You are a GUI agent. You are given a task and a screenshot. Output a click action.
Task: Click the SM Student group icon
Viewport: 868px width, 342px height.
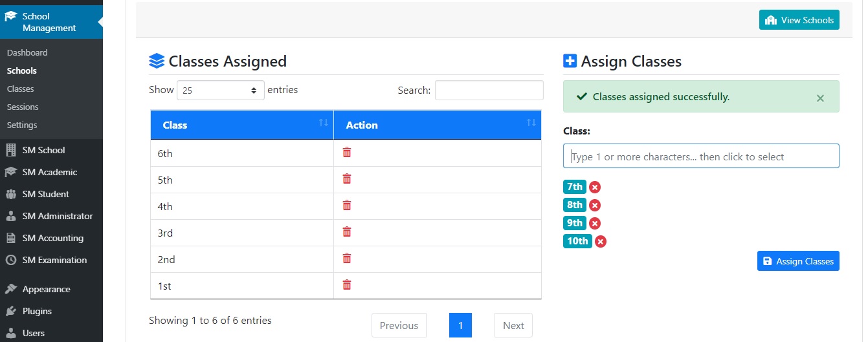pyautogui.click(x=10, y=194)
